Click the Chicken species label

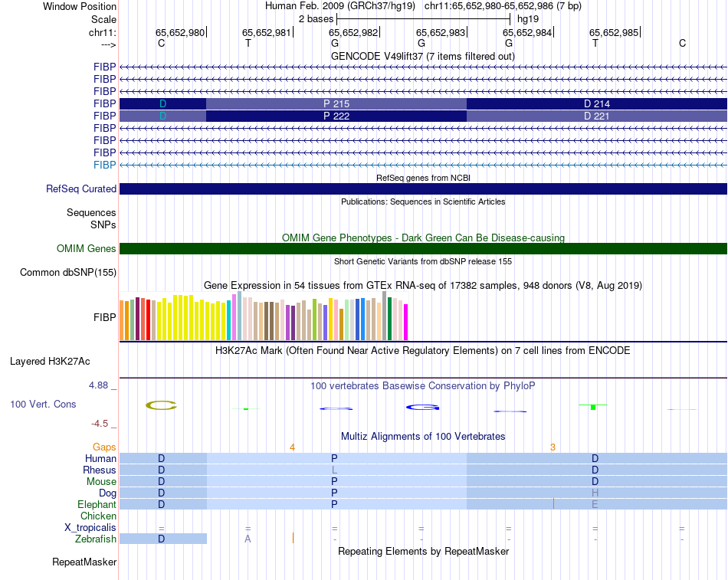pyautogui.click(x=98, y=516)
